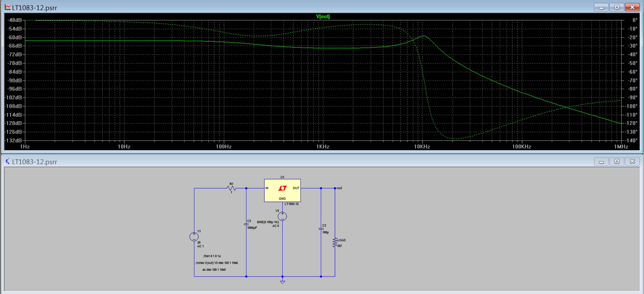Click the '-60dB' magnitude axis label
The height and width of the screenshot is (294, 644).
(x=15, y=37)
